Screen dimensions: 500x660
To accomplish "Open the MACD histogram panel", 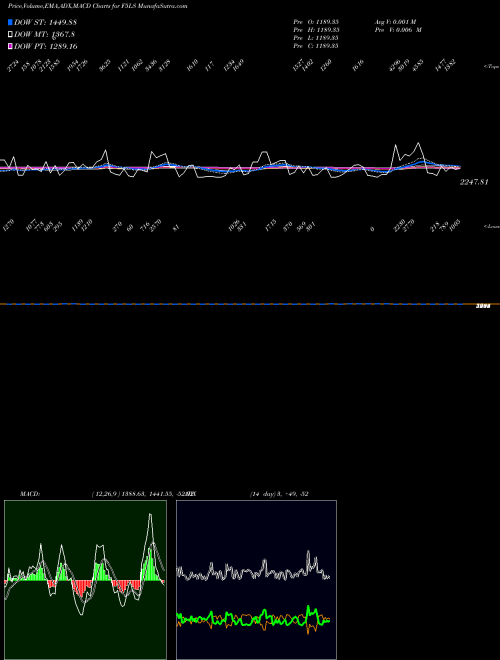I will [x=85, y=580].
